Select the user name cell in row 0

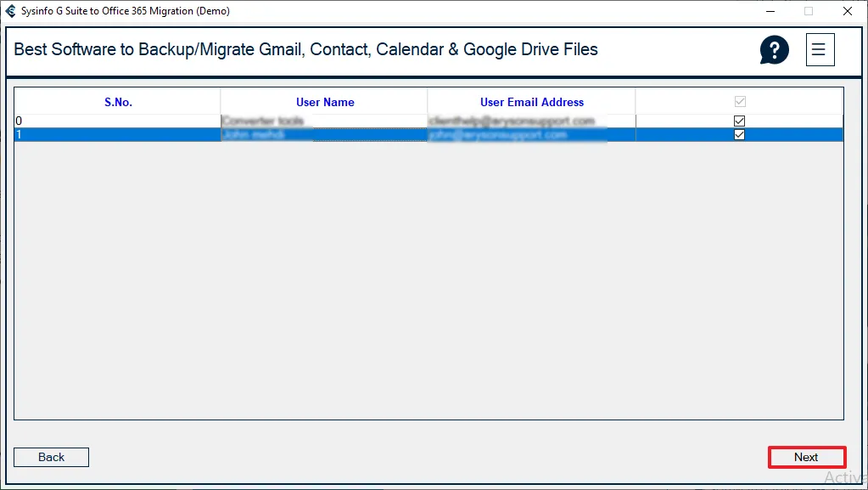click(324, 121)
